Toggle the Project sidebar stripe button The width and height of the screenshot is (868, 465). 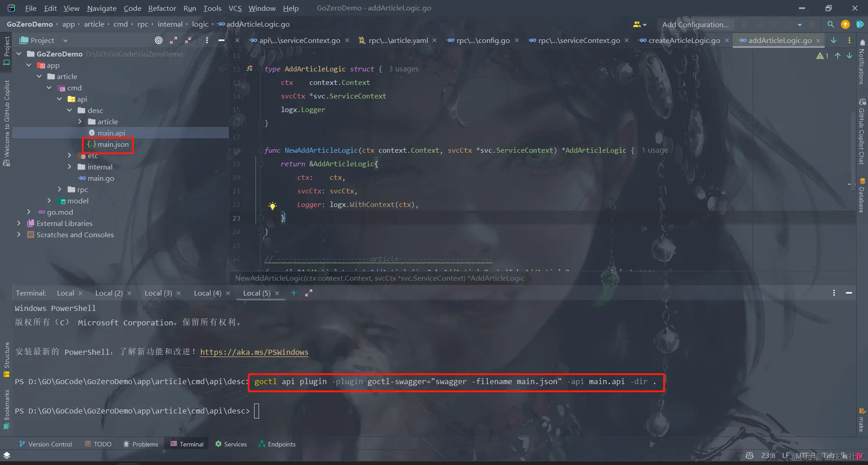point(6,50)
